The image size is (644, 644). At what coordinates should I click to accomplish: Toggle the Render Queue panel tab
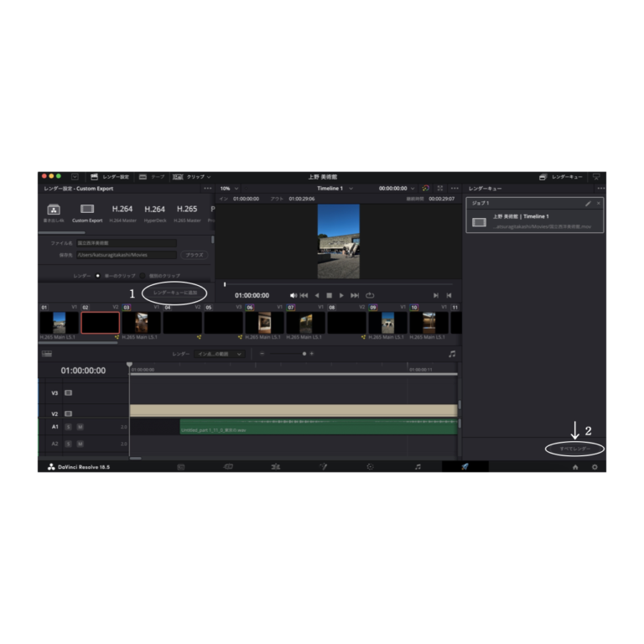click(x=561, y=177)
